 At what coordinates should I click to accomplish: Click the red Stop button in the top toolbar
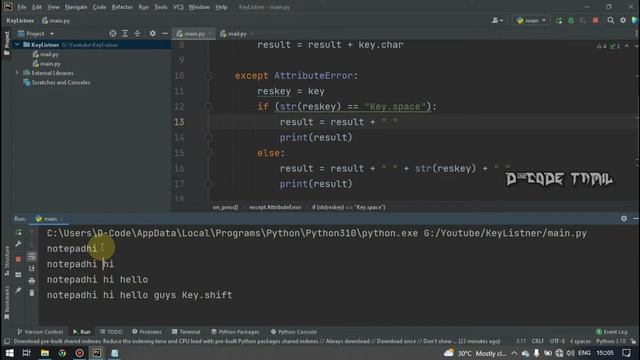pos(596,20)
